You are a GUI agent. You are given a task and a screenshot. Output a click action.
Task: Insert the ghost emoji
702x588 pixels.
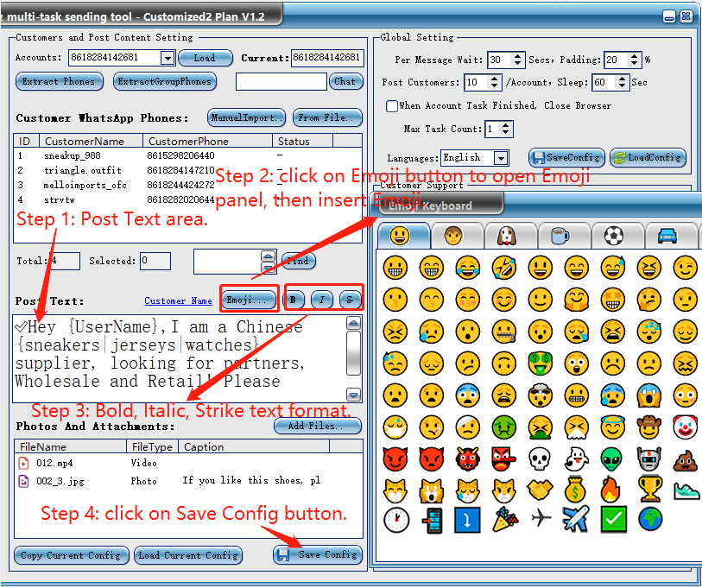pos(576,459)
